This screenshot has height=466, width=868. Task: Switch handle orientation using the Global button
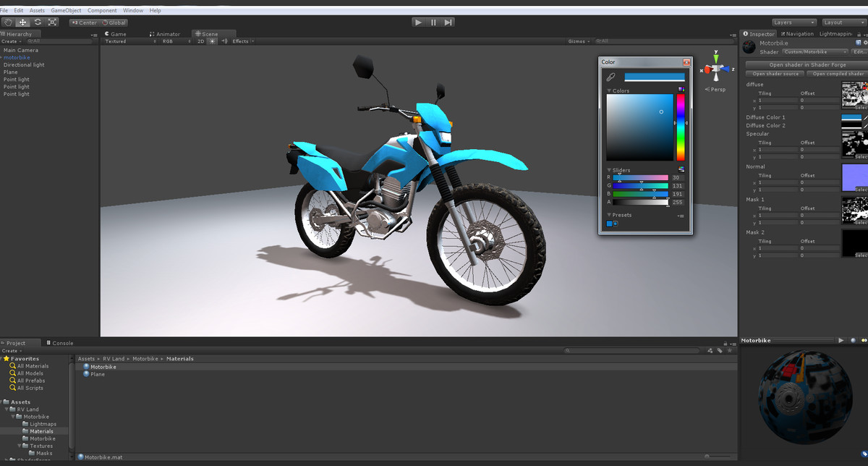click(114, 22)
